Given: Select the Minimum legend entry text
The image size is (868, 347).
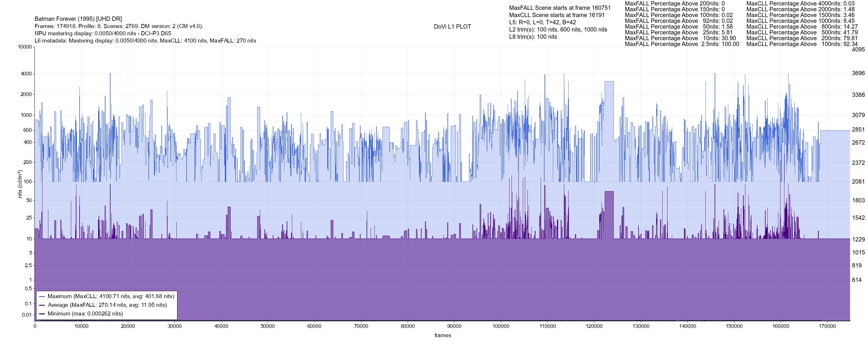Looking at the screenshot, I should pyautogui.click(x=85, y=314).
